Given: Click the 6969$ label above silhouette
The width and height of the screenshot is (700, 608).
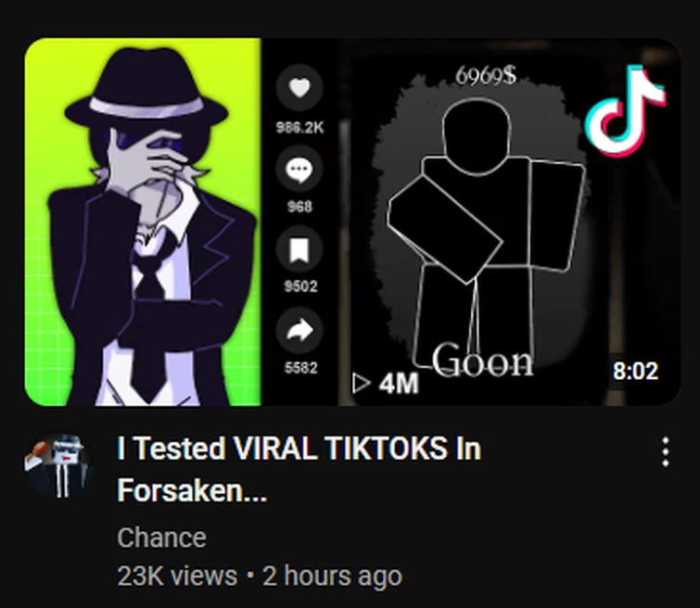Looking at the screenshot, I should [x=486, y=75].
